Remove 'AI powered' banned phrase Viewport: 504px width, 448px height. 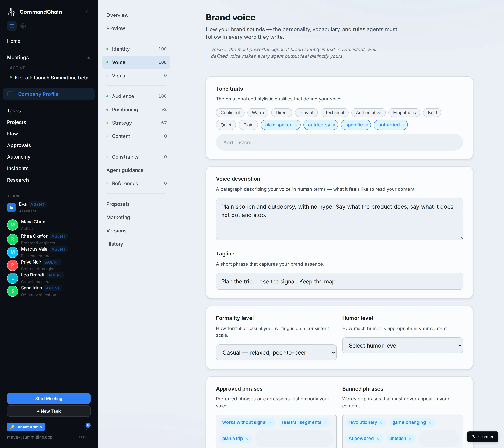click(x=378, y=439)
